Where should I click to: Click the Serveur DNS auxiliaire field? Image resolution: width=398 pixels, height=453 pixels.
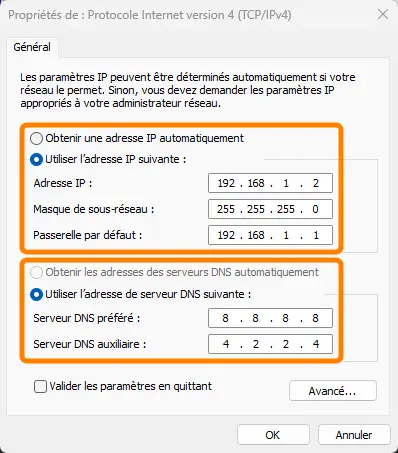(x=270, y=344)
